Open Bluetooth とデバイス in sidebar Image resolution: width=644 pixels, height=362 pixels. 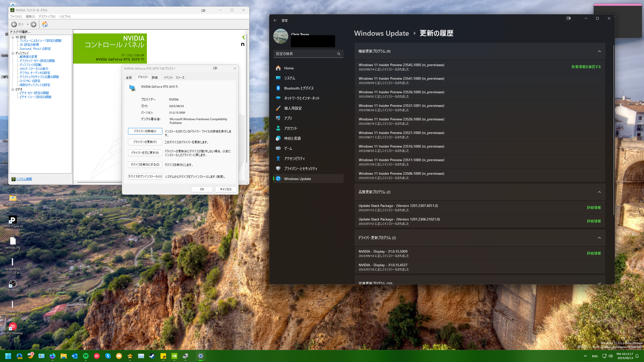[308, 88]
